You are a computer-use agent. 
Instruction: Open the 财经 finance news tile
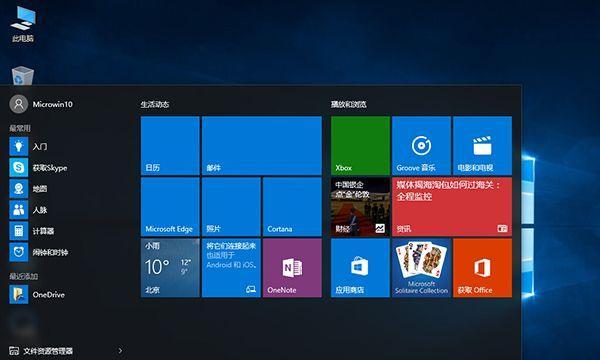360,207
